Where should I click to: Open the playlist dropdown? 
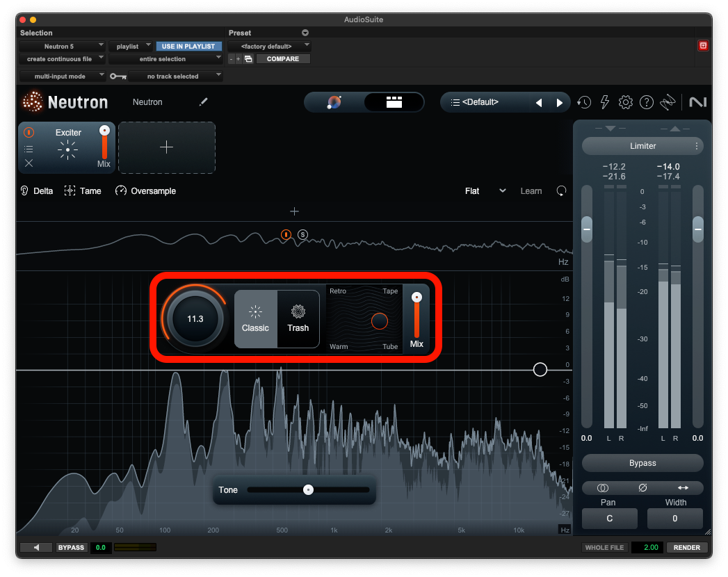[x=131, y=47]
